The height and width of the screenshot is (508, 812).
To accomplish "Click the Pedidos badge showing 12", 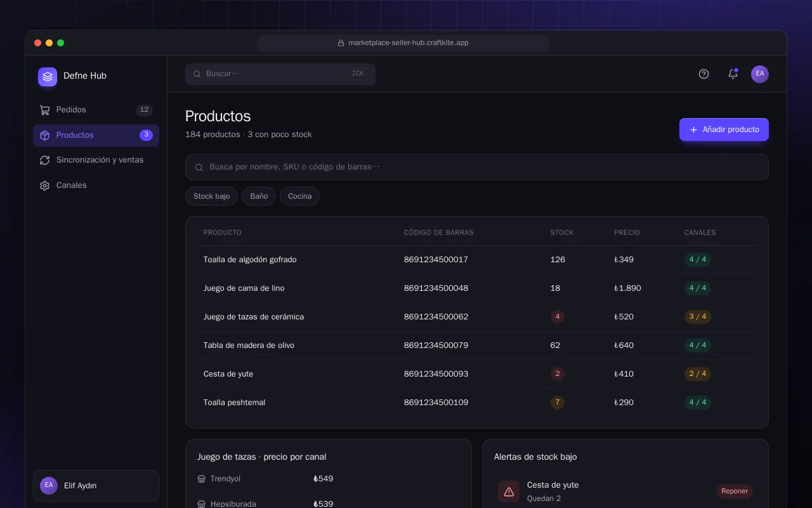I will point(144,110).
